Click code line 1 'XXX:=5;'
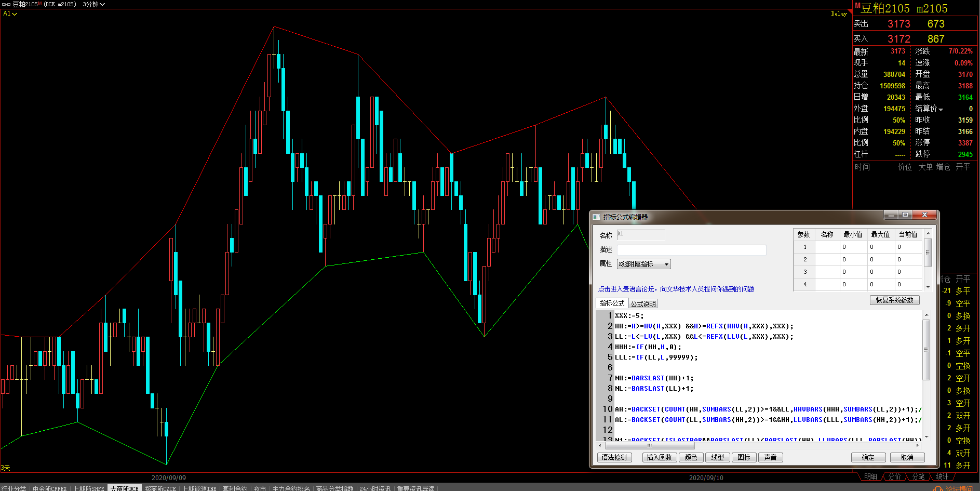The image size is (980, 491). pos(629,315)
